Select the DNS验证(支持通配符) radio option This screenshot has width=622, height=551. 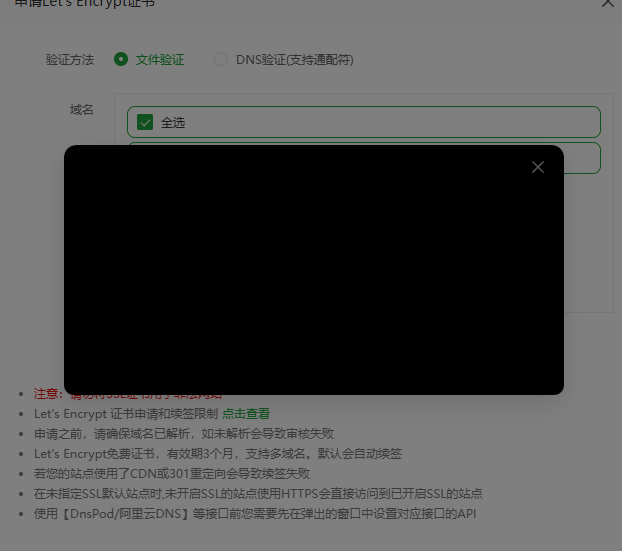(x=221, y=59)
